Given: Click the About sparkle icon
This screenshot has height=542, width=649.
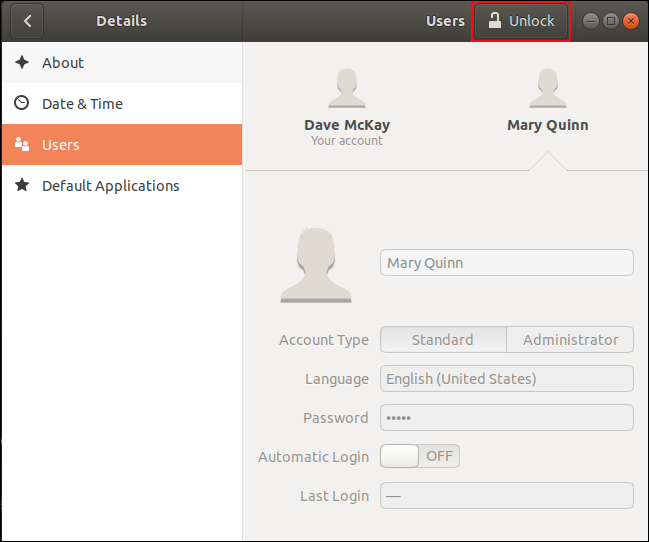Looking at the screenshot, I should [x=22, y=62].
